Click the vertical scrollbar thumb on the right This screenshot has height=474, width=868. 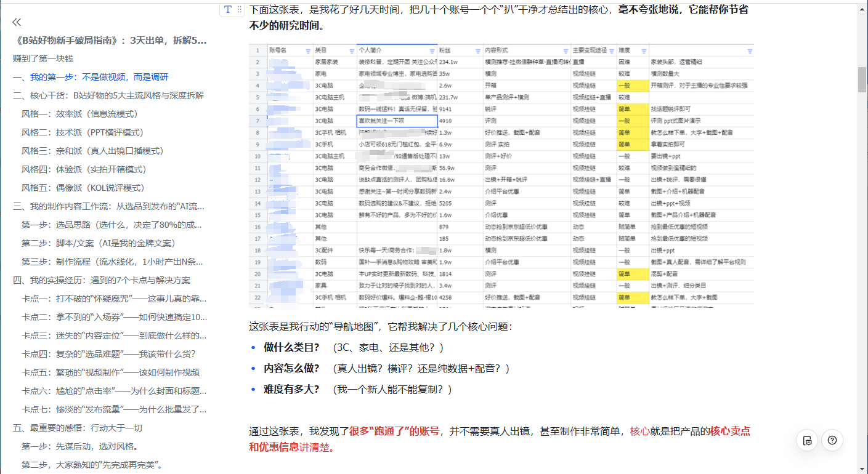pos(862,79)
